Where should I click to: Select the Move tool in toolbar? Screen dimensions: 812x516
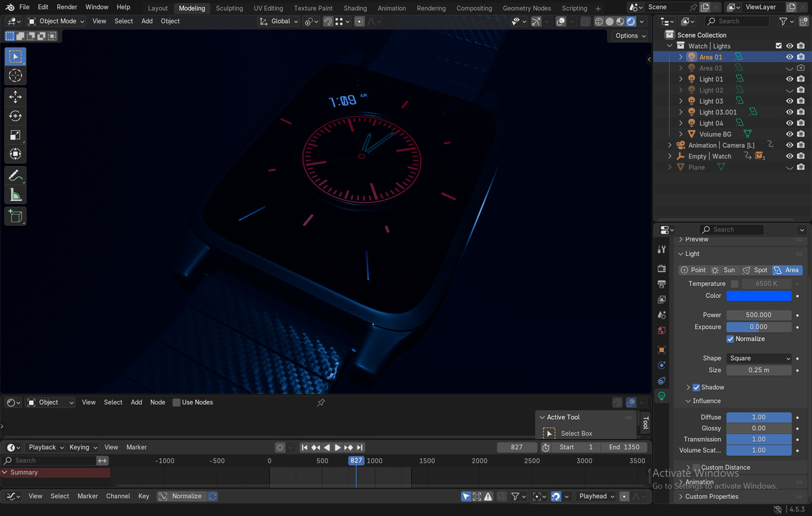(16, 97)
